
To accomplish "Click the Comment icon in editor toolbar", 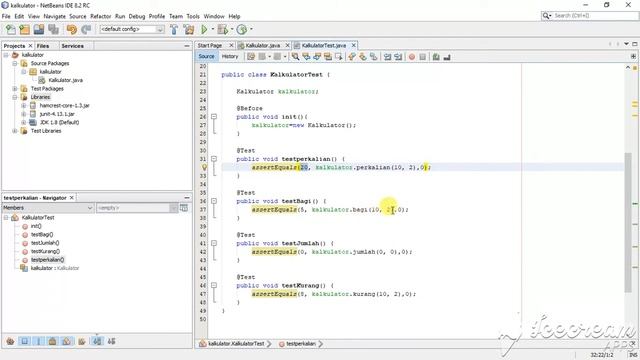I will [x=436, y=57].
